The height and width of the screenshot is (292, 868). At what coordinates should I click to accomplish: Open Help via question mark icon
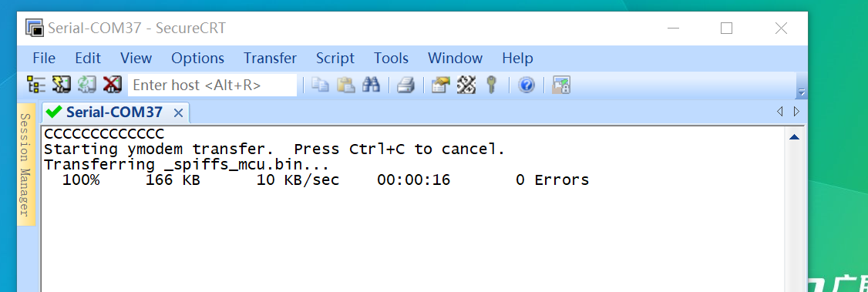(527, 85)
